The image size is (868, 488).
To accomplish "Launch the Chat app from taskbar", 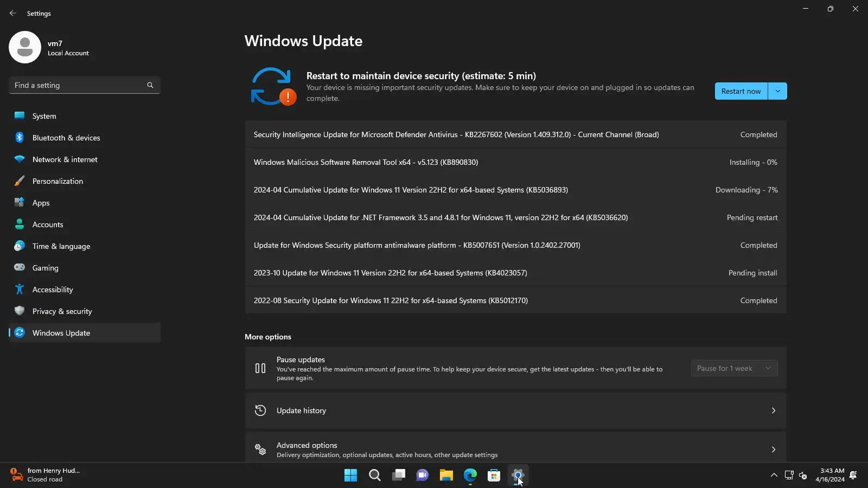I will (x=423, y=476).
